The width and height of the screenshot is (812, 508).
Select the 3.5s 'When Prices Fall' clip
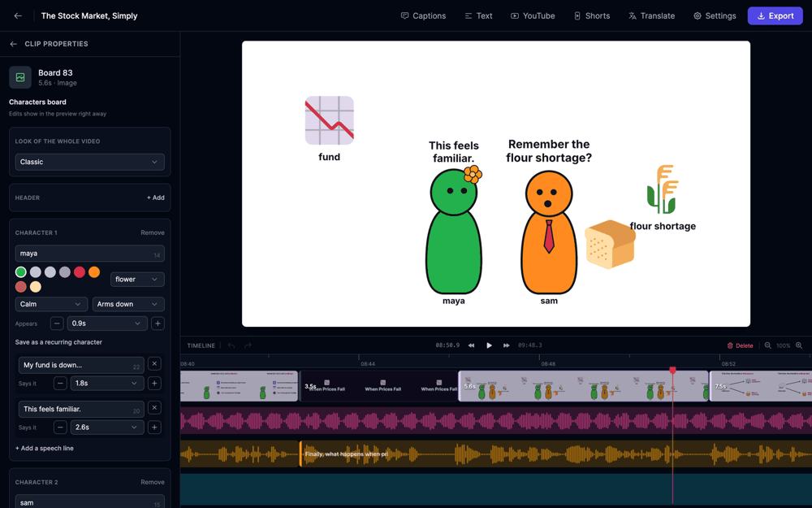[x=379, y=386]
